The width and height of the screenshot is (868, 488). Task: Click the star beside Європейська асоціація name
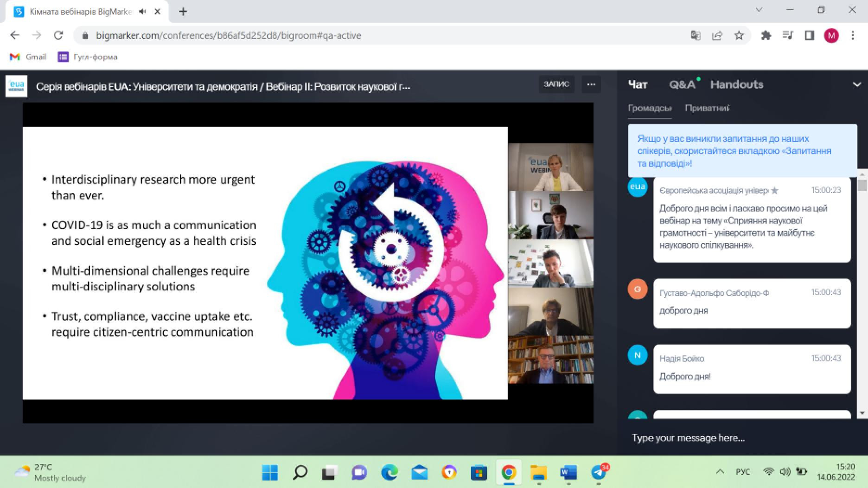[775, 191]
